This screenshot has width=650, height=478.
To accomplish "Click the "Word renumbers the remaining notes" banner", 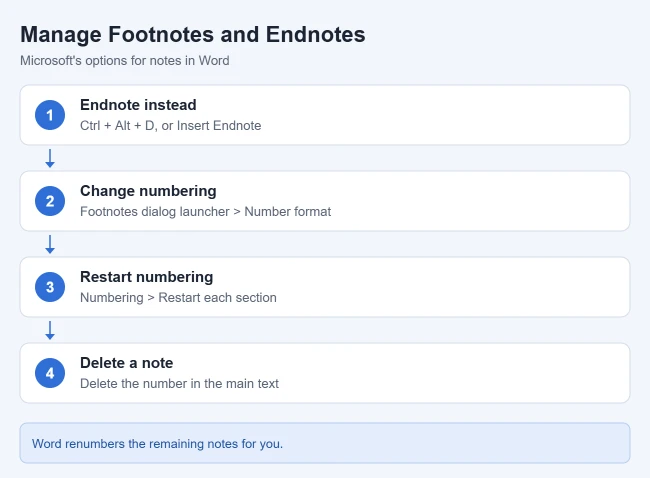I will coord(325,443).
